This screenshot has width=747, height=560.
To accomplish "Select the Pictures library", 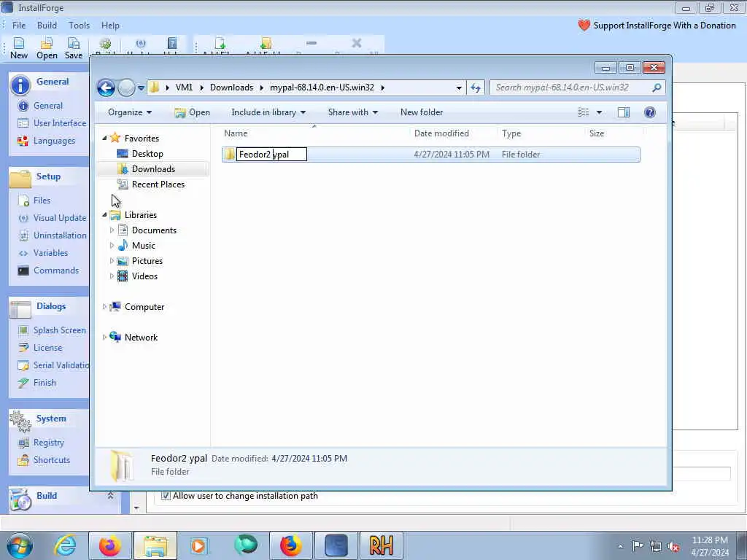I will 147,261.
